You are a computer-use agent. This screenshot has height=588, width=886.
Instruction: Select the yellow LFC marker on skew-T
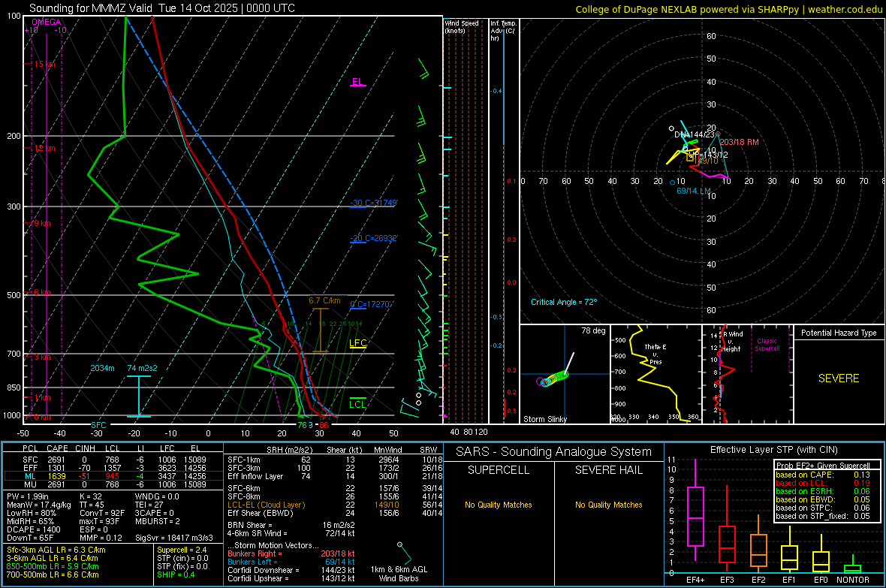click(x=357, y=343)
